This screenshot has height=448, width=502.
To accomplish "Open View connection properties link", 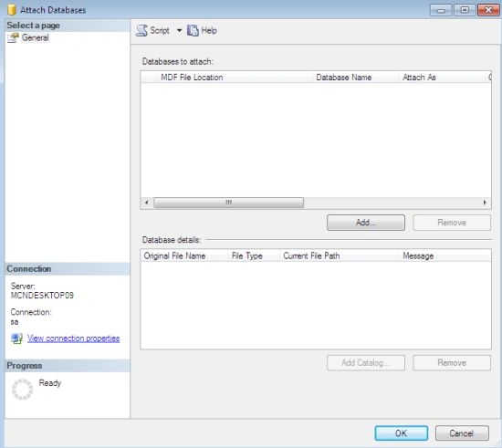I will (73, 339).
